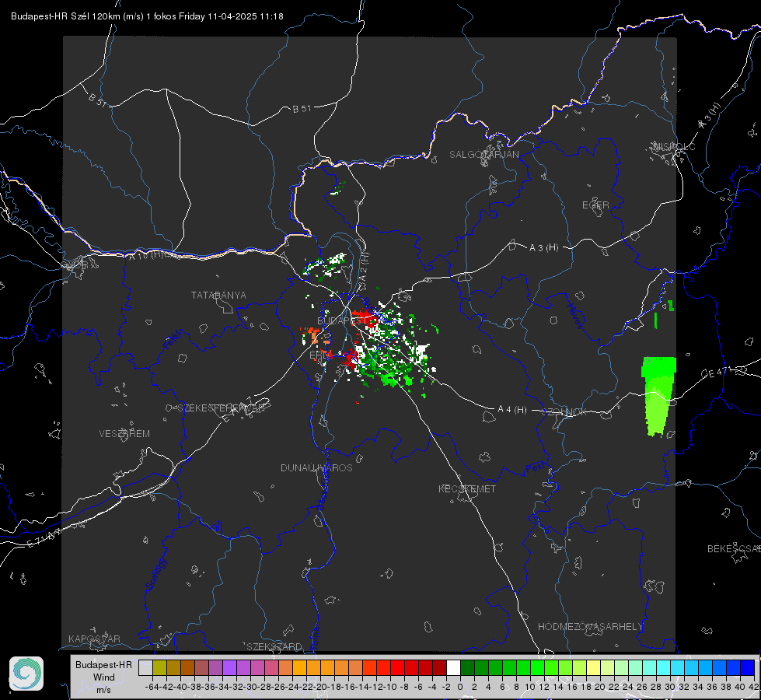Click the radar title text at top

tap(147, 16)
